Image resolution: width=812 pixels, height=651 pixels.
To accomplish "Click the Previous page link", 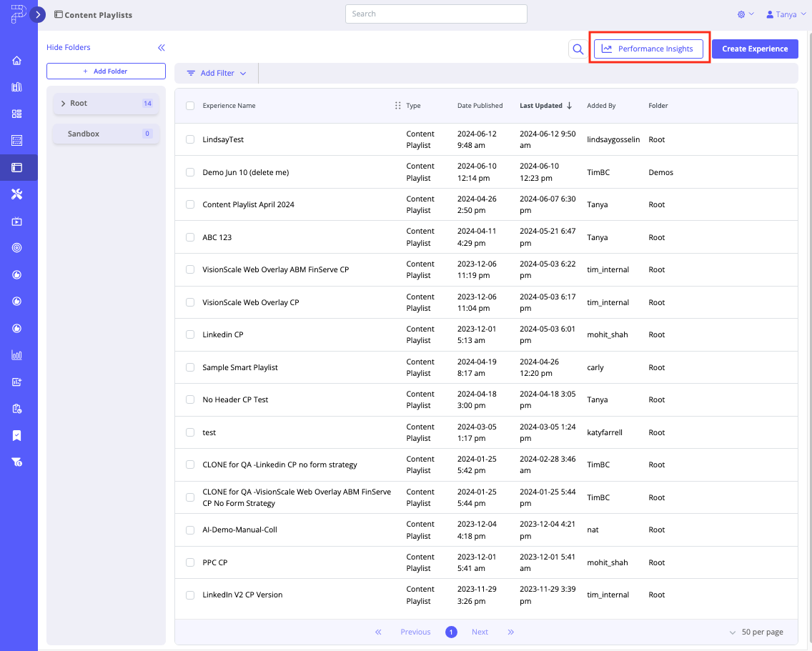I will 415,632.
